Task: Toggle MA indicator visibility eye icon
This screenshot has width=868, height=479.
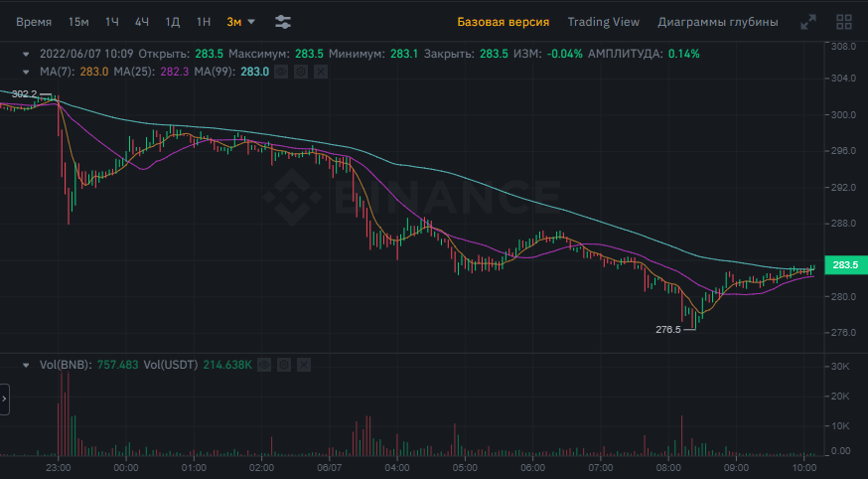Action: tap(281, 72)
